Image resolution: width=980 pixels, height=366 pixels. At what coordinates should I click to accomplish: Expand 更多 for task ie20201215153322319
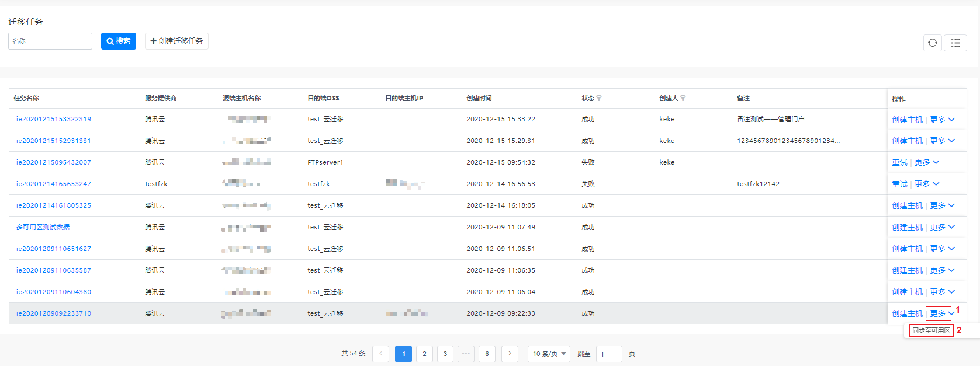942,120
